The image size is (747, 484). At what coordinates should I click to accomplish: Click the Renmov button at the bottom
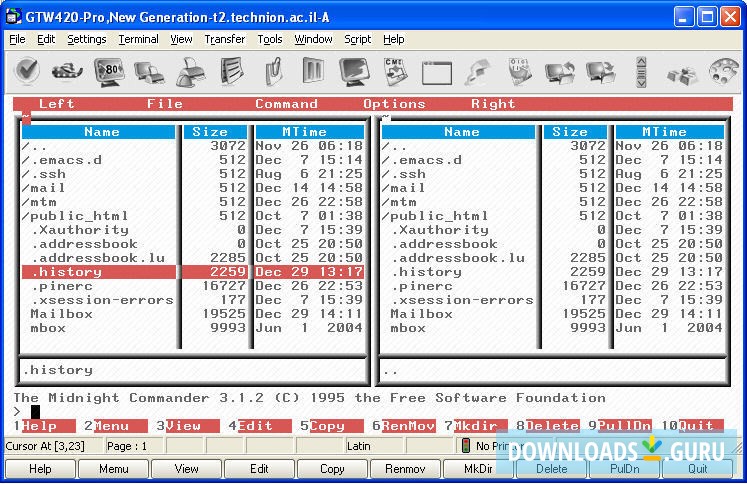tap(405, 468)
